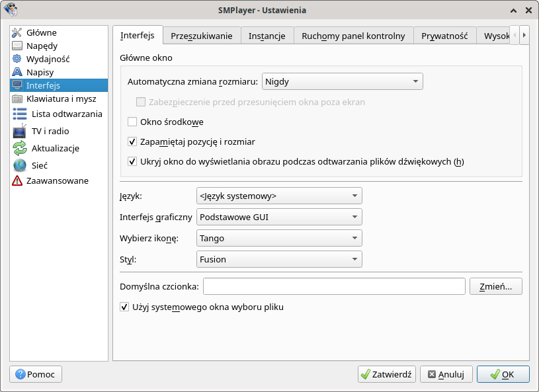The width and height of the screenshot is (539, 392).
Task: Select the Napędy drive icon
Action: (x=17, y=46)
